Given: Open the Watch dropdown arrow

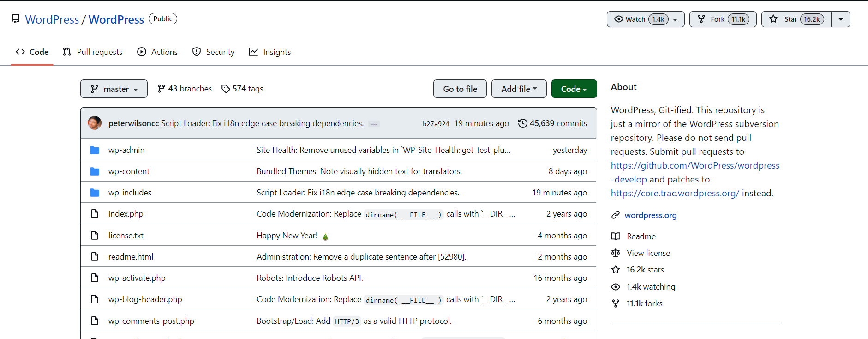Looking at the screenshot, I should pyautogui.click(x=676, y=19).
